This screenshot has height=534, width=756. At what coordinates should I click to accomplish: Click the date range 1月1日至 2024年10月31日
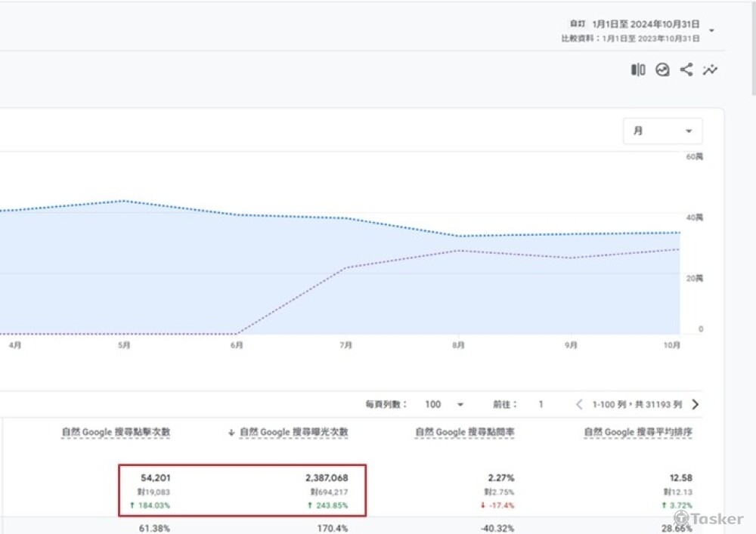tap(646, 24)
